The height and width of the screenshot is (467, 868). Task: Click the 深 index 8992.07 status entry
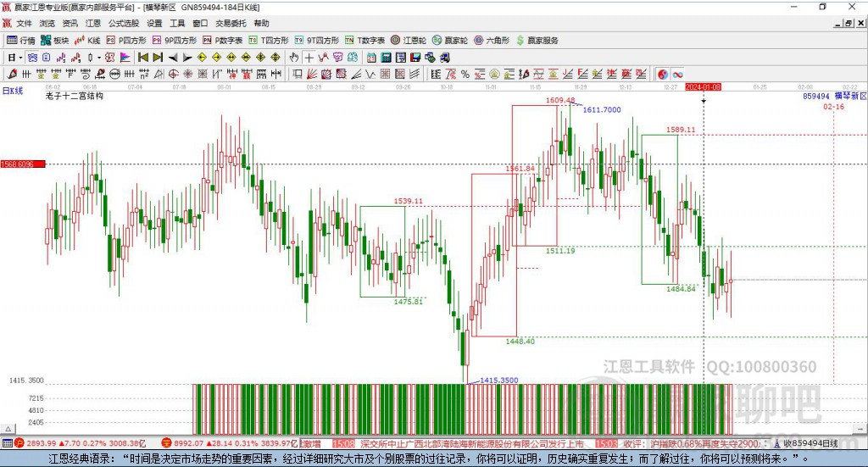click(x=231, y=443)
